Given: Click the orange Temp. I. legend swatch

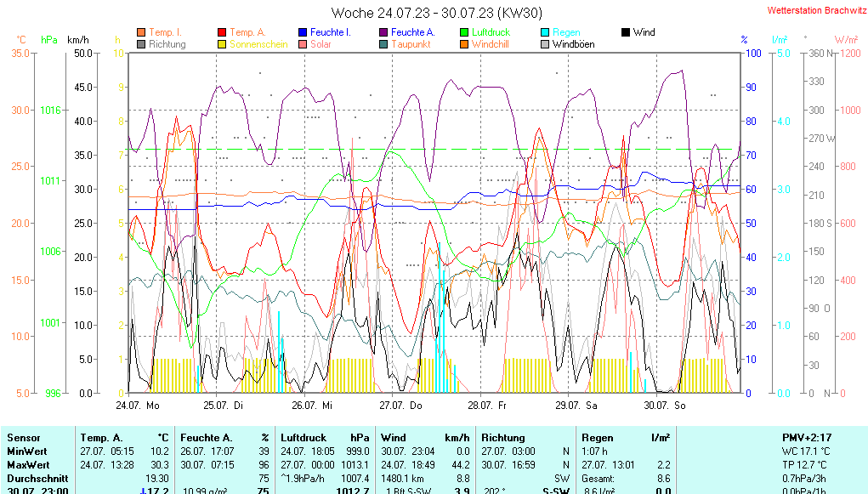Looking at the screenshot, I should pyautogui.click(x=141, y=32).
